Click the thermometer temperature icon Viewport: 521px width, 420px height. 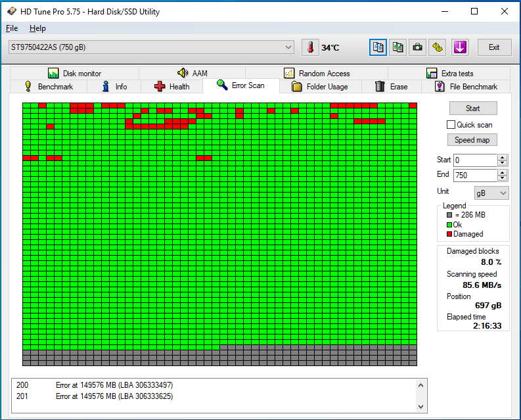click(x=309, y=47)
